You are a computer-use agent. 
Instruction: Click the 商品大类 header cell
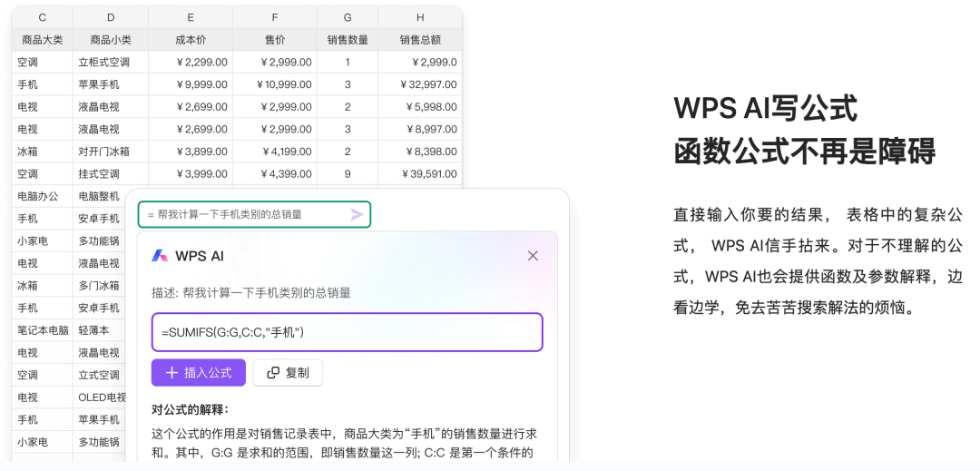[43, 40]
